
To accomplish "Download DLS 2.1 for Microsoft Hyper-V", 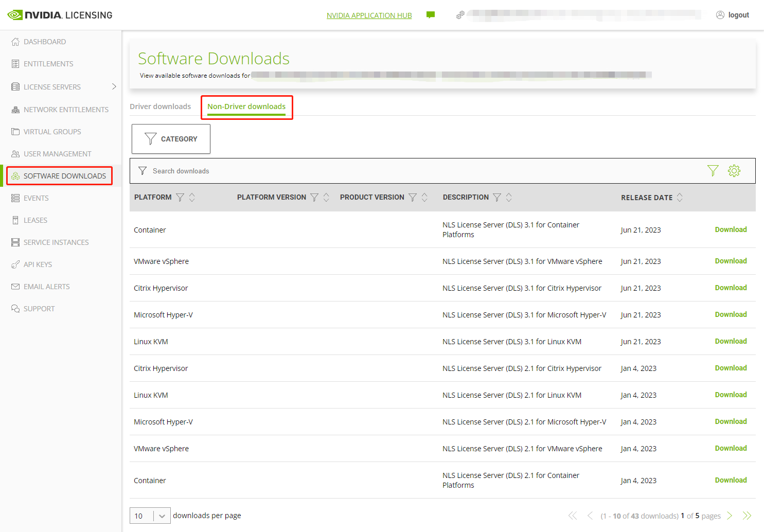I will (731, 421).
